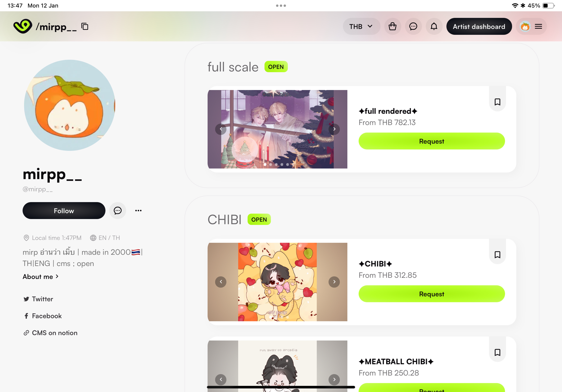562x392 pixels.
Task: Bookmark the full rendered service
Action: click(497, 102)
